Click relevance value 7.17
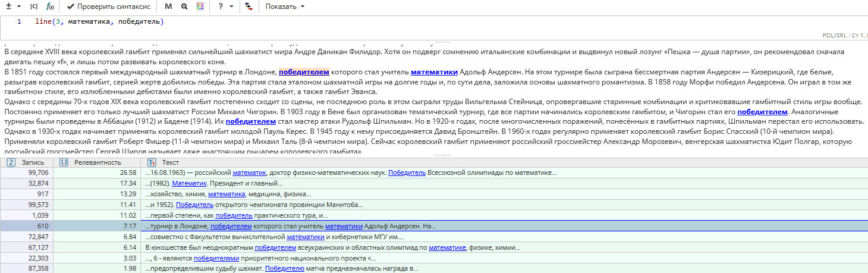 coord(130,226)
